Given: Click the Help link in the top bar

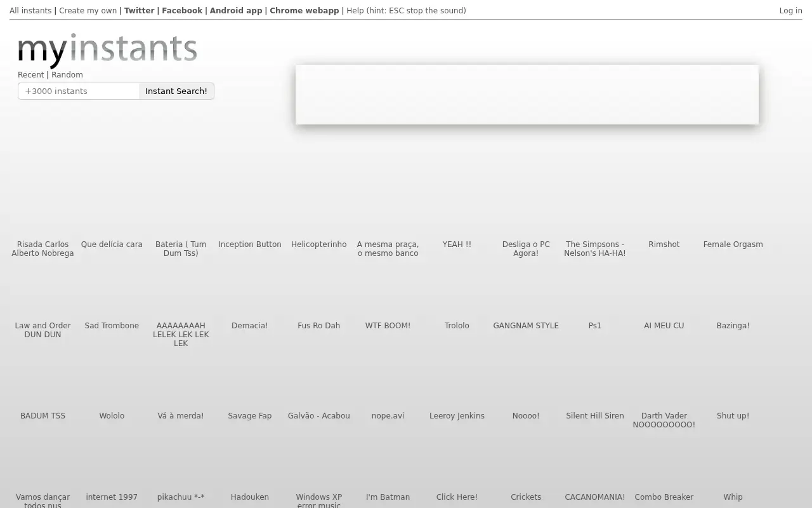Looking at the screenshot, I should [406, 11].
